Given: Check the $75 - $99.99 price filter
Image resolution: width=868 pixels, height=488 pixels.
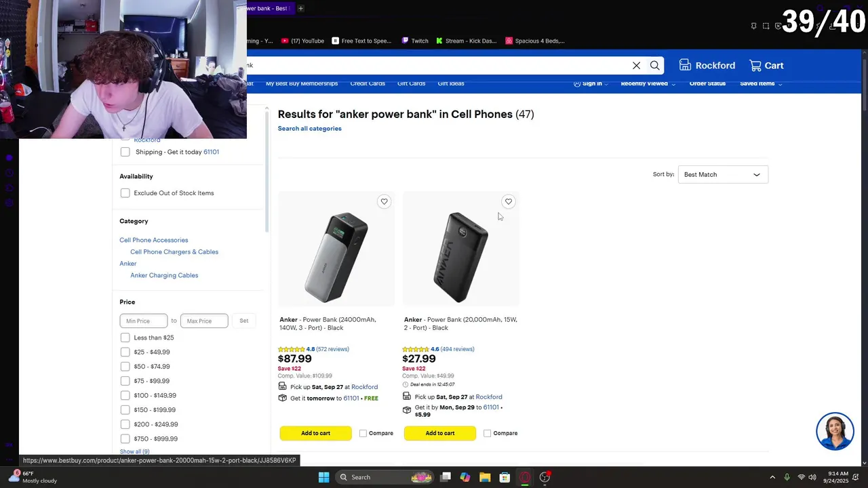Looking at the screenshot, I should click(125, 381).
